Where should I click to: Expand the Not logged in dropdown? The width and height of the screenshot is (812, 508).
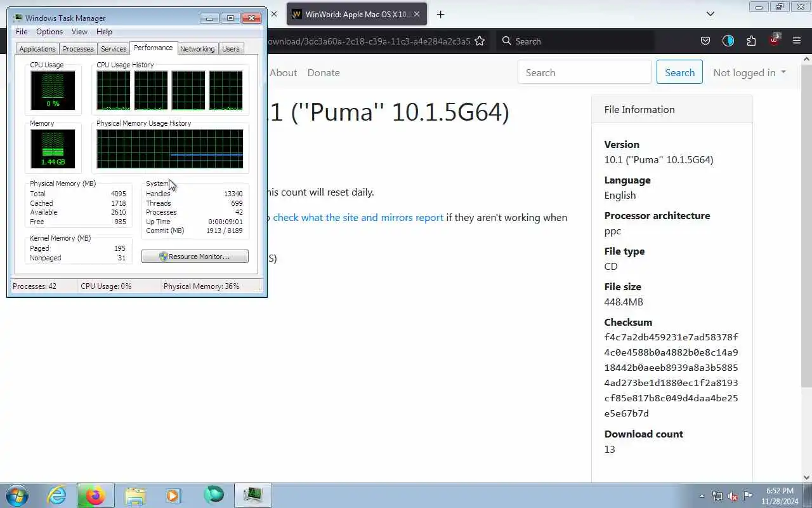(749, 72)
